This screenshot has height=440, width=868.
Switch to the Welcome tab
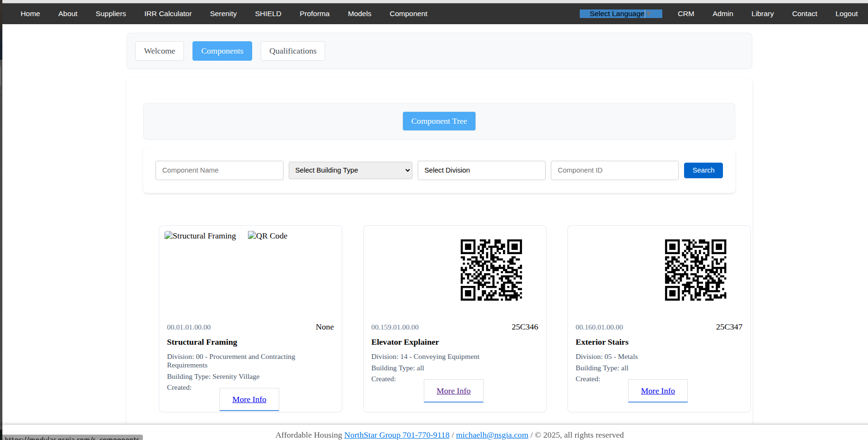point(159,51)
